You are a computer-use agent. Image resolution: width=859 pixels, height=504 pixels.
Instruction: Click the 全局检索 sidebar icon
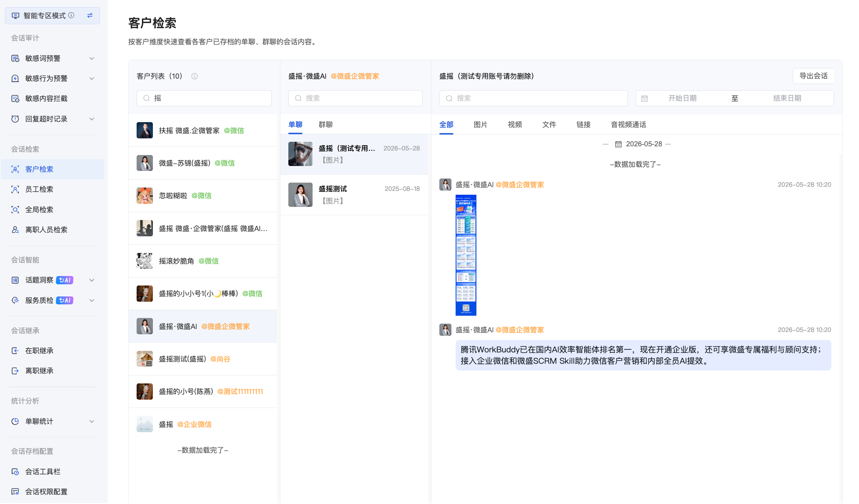pyautogui.click(x=15, y=210)
